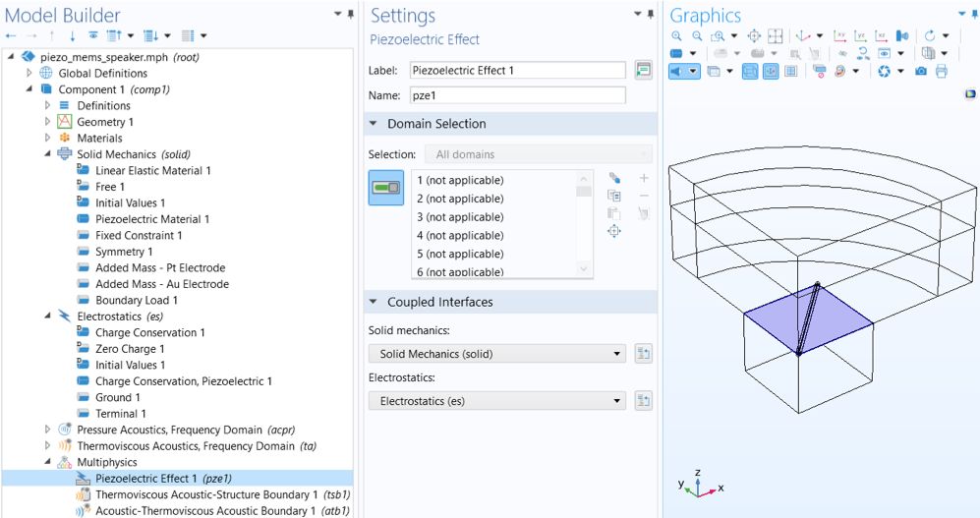Click Zoom to Selection beside the domain list
Image resolution: width=980 pixels, height=518 pixels.
point(614,231)
